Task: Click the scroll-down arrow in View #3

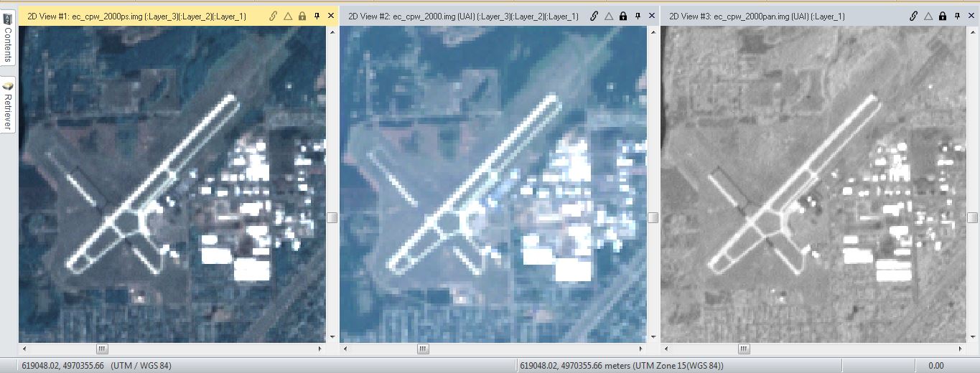Action: click(x=974, y=336)
